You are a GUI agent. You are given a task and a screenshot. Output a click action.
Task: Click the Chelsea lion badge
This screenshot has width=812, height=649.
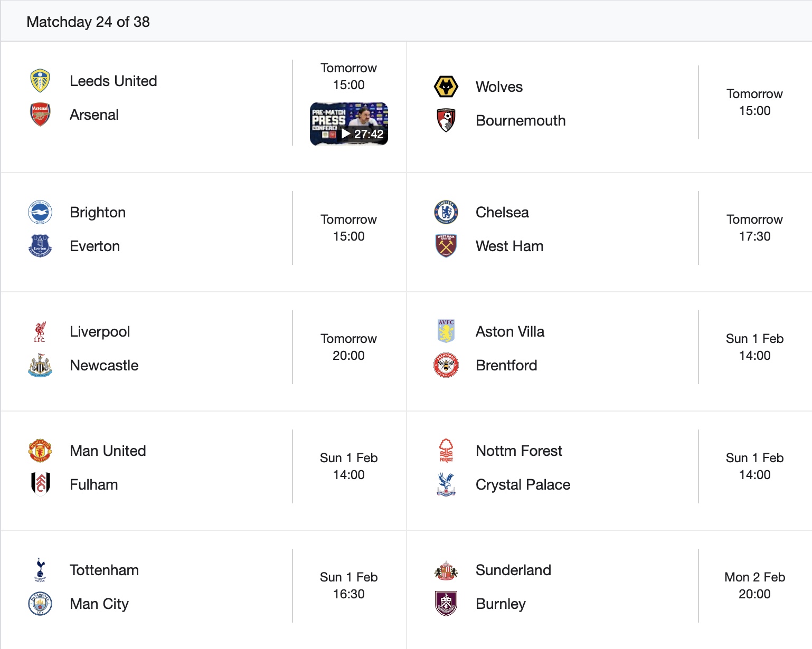(x=446, y=212)
